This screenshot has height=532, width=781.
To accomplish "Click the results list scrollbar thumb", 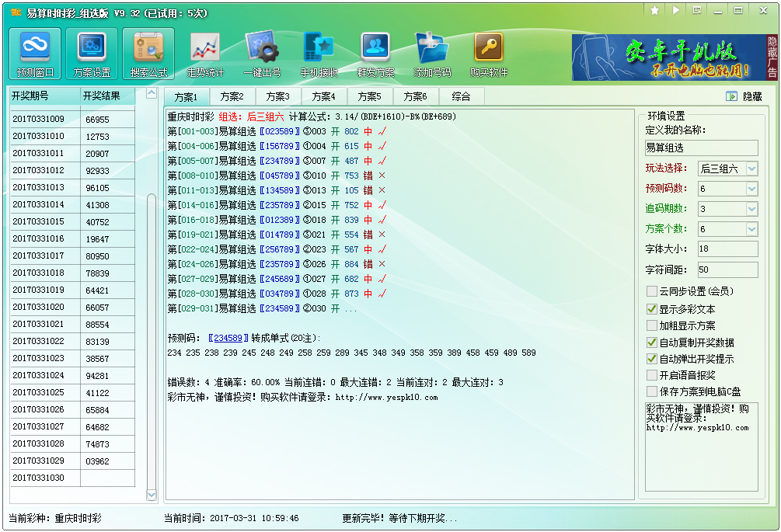I will click(152, 341).
